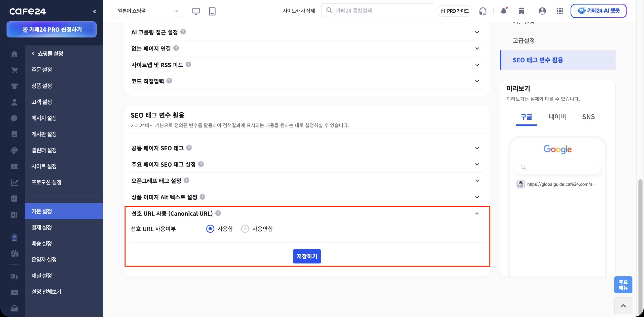Click the Google preview search box
The image size is (644, 317).
557,167
